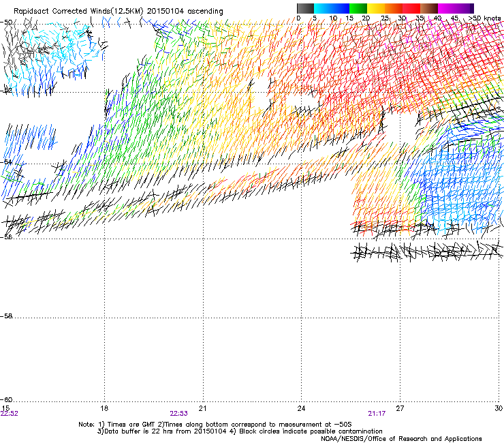The width and height of the screenshot is (504, 443).
Task: Select the purple 45-50 knots legend swatch
Action: pos(464,8)
